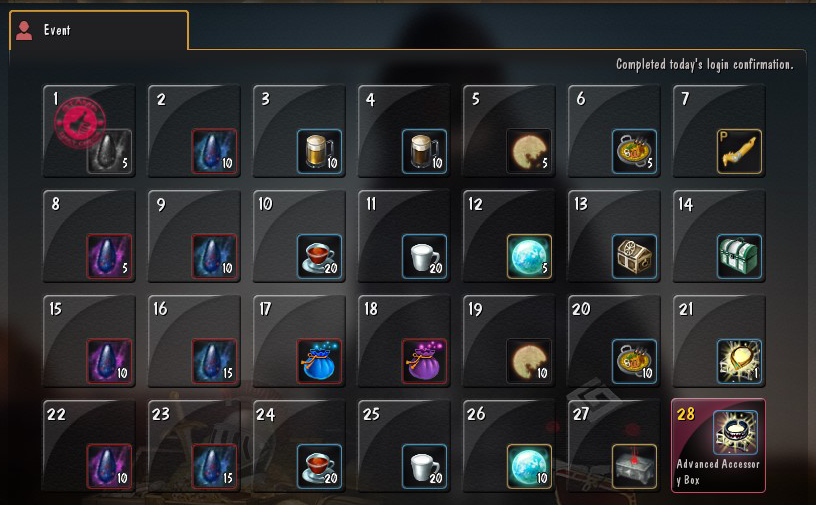Click the day 18 purple pouch icon

click(x=425, y=361)
